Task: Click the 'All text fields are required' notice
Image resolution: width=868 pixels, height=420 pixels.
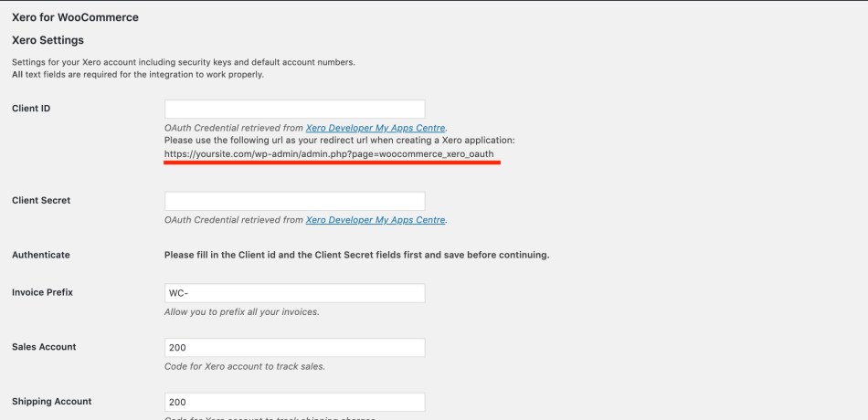Action: [137, 75]
